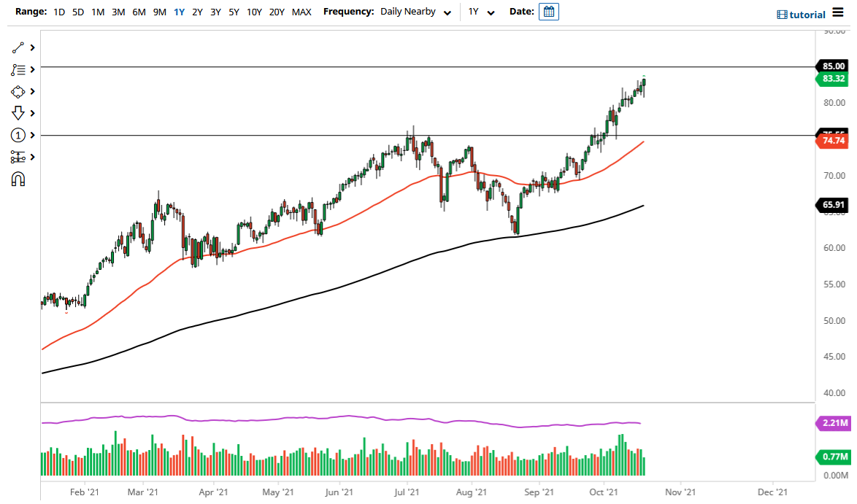857x504 pixels.
Task: Open the measurement tool
Action: 18,157
